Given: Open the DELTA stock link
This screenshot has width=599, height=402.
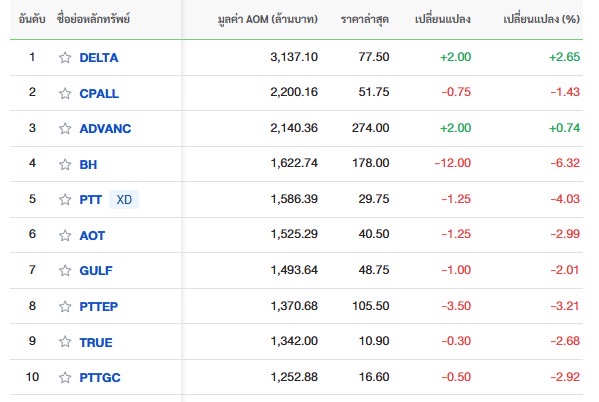Looking at the screenshot, I should [99, 58].
